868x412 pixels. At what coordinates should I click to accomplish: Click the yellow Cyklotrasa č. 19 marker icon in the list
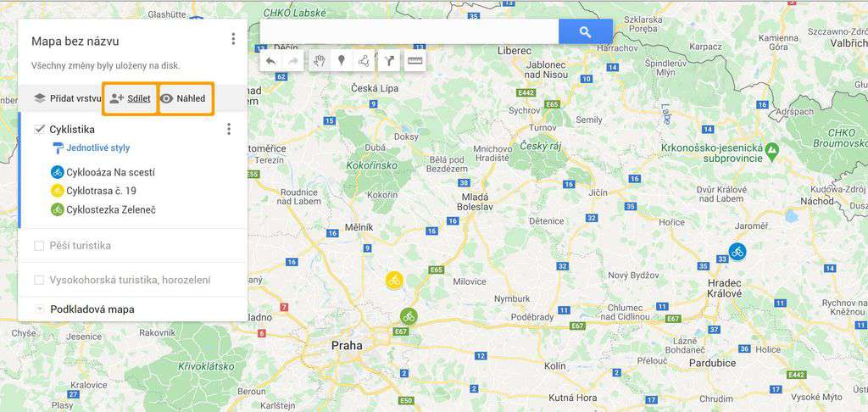(x=57, y=191)
